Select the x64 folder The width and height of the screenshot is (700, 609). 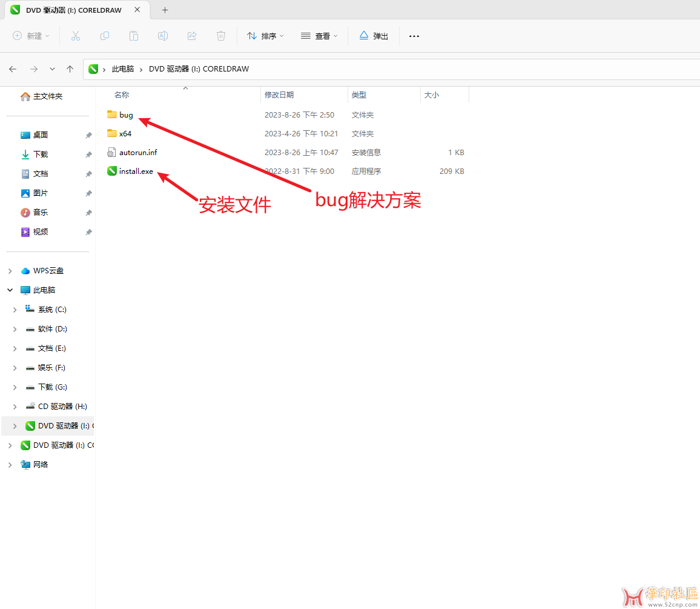(125, 133)
